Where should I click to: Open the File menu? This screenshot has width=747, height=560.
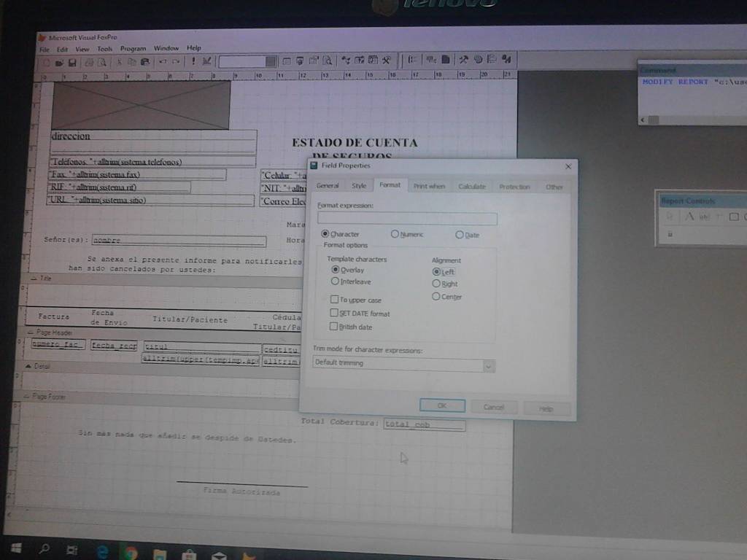click(44, 50)
